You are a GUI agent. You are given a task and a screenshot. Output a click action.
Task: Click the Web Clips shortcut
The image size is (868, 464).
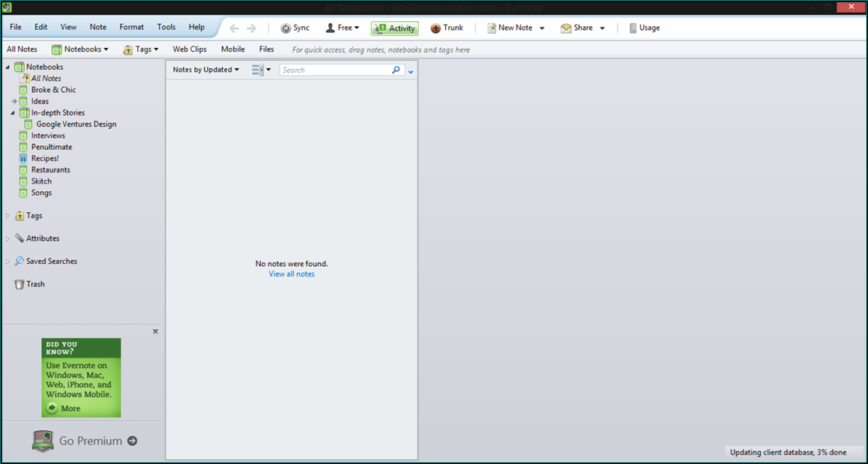pos(190,49)
